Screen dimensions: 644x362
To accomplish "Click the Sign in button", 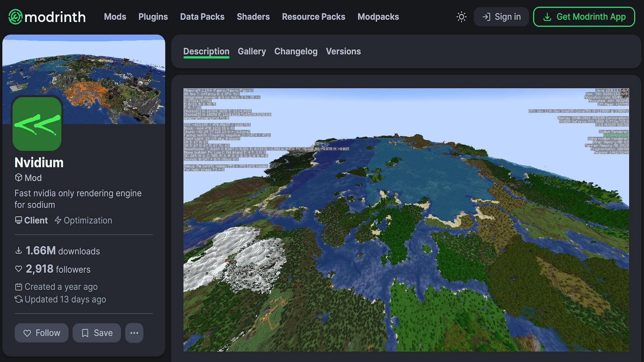I will 501,17.
